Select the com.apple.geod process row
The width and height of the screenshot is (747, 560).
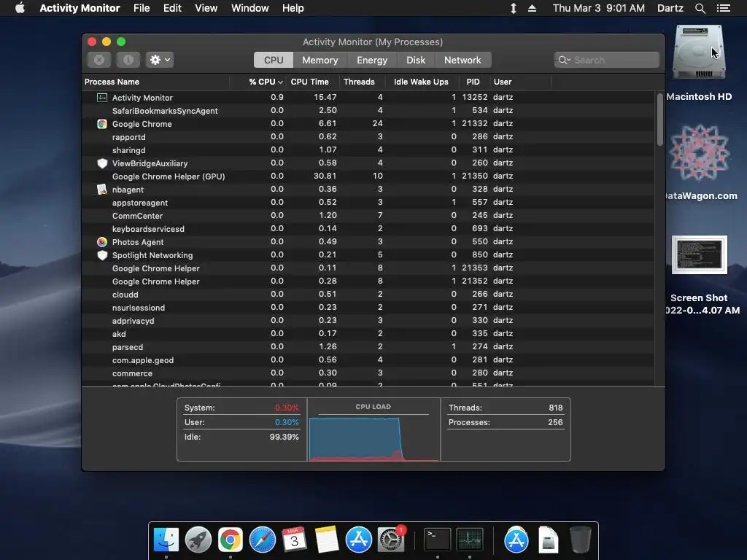(368, 360)
